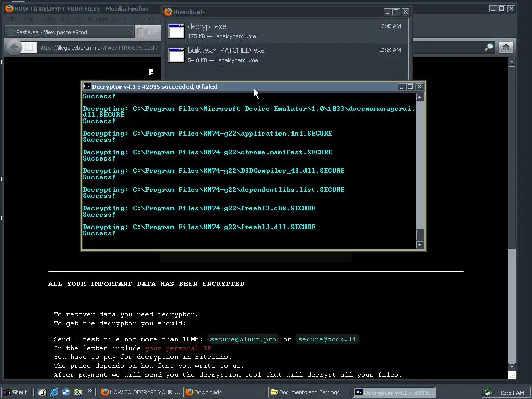Click the site identity icon beside the URL
Image resolution: width=532 pixels, height=399 pixels.
(x=29, y=47)
